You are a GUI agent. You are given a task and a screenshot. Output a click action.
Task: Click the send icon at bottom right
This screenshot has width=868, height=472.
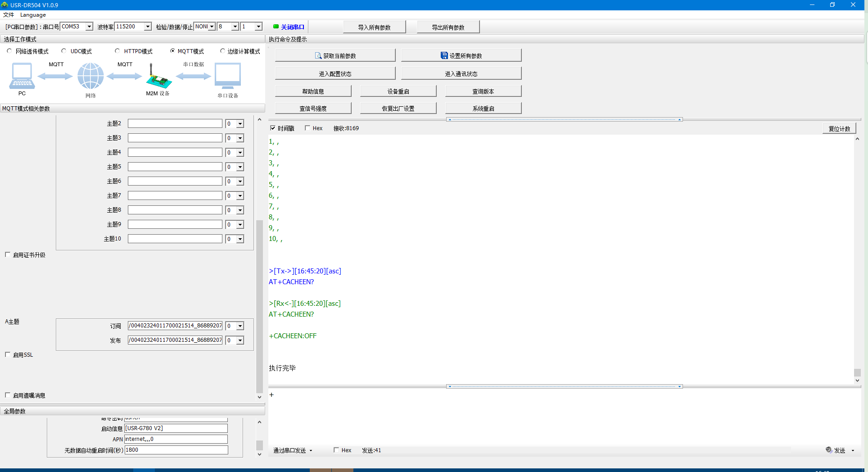pos(829,450)
